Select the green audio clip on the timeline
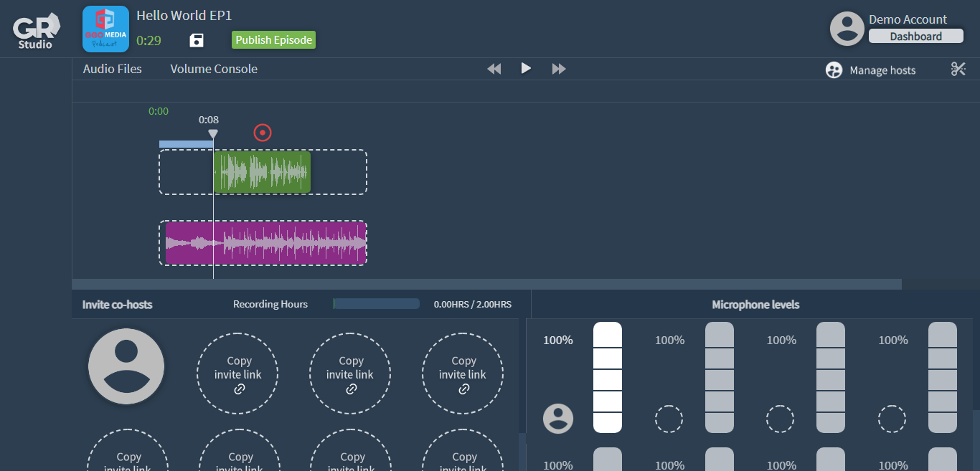 [x=262, y=172]
